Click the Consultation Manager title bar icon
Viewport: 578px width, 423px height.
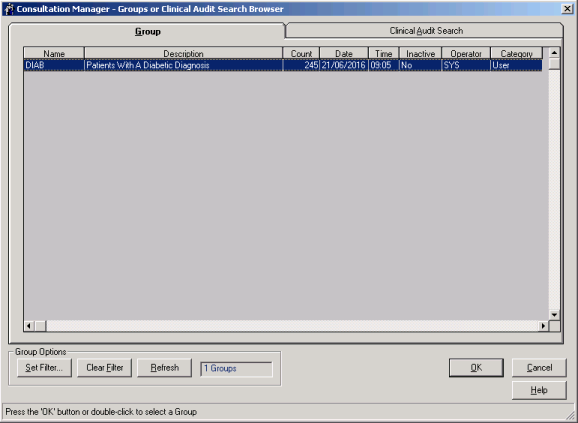coord(9,8)
